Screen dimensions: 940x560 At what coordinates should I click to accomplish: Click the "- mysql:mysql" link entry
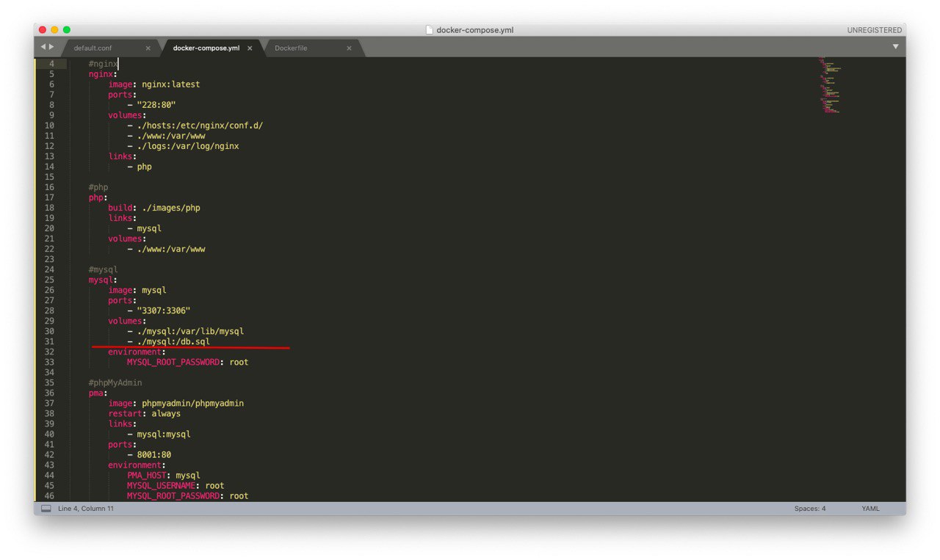pos(159,434)
